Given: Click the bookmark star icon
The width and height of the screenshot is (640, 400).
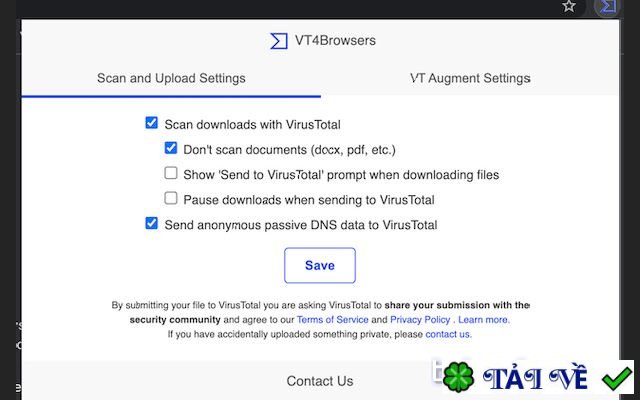Looking at the screenshot, I should click(569, 6).
